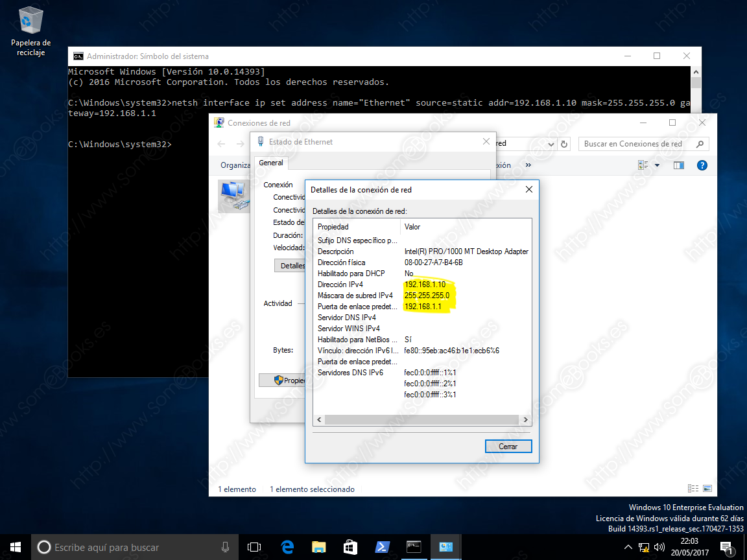
Task: Open the Command Prompt taskbar icon
Action: pyautogui.click(x=414, y=548)
